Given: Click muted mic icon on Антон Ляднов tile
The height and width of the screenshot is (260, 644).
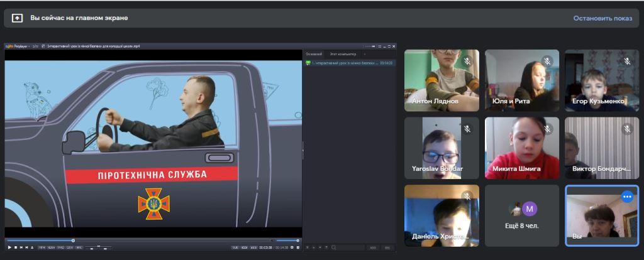Looking at the screenshot, I should pyautogui.click(x=467, y=62).
